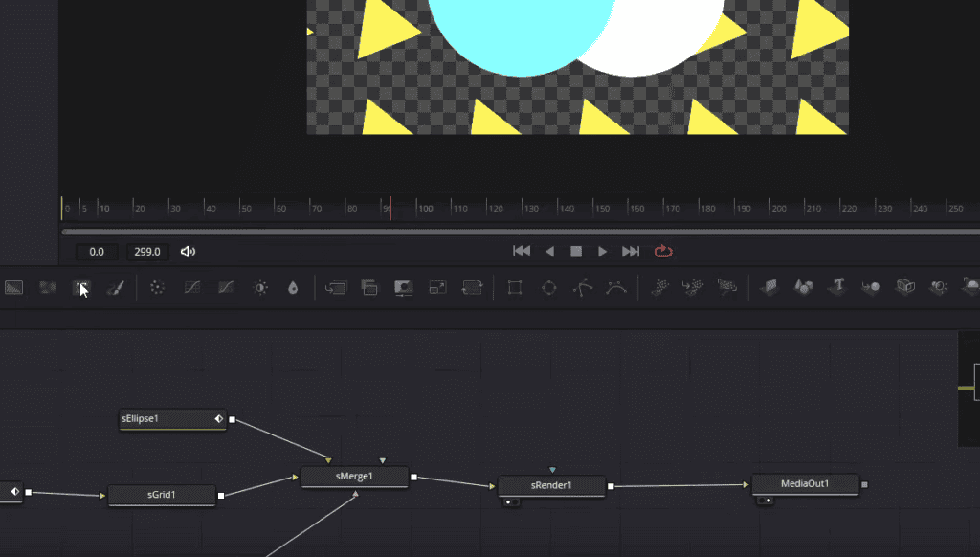Toggle loop playback mode
The height and width of the screenshot is (557, 980).
663,252
